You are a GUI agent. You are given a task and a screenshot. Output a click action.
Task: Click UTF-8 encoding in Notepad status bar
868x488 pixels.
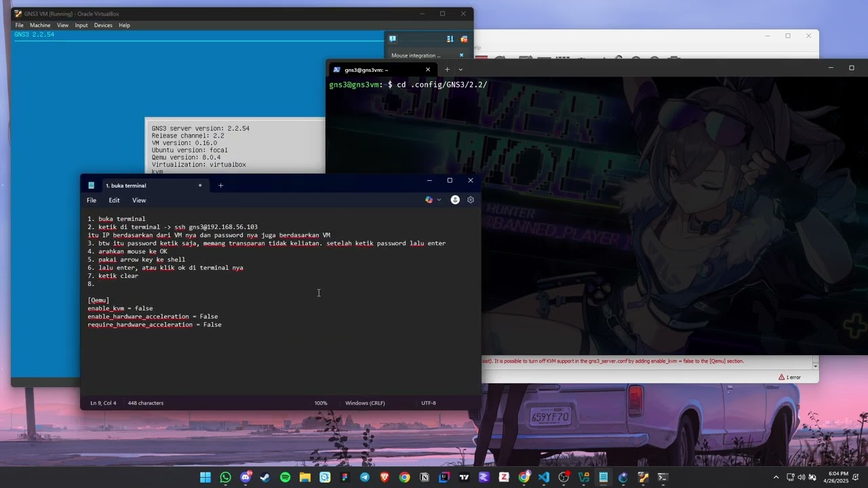point(429,403)
